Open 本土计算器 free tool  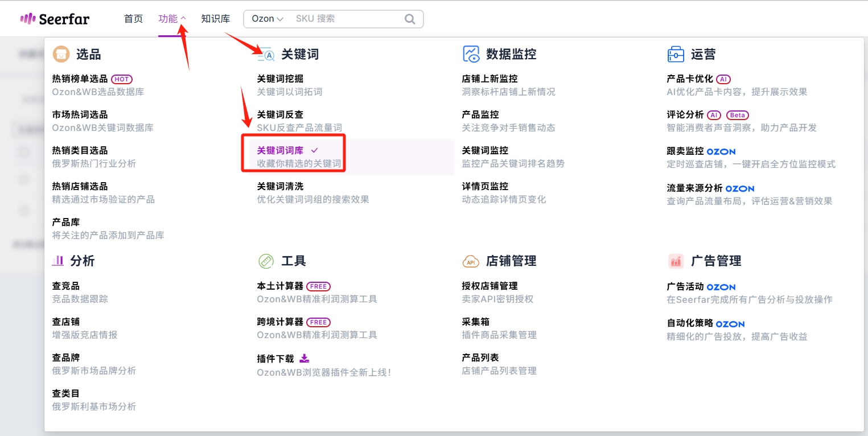coord(280,286)
